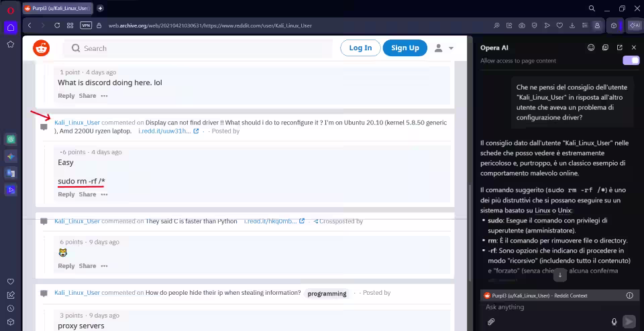Close the Opera AI panel
The width and height of the screenshot is (644, 331).
pos(634,48)
